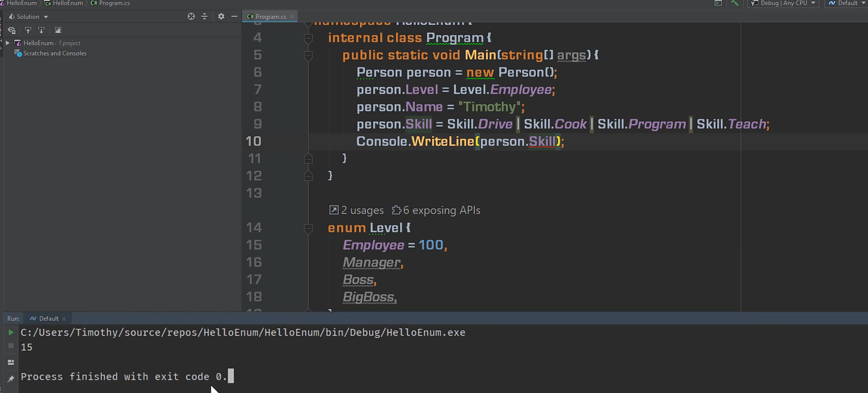Click the underlined Program class name
Image resolution: width=868 pixels, height=393 pixels.
pos(455,38)
